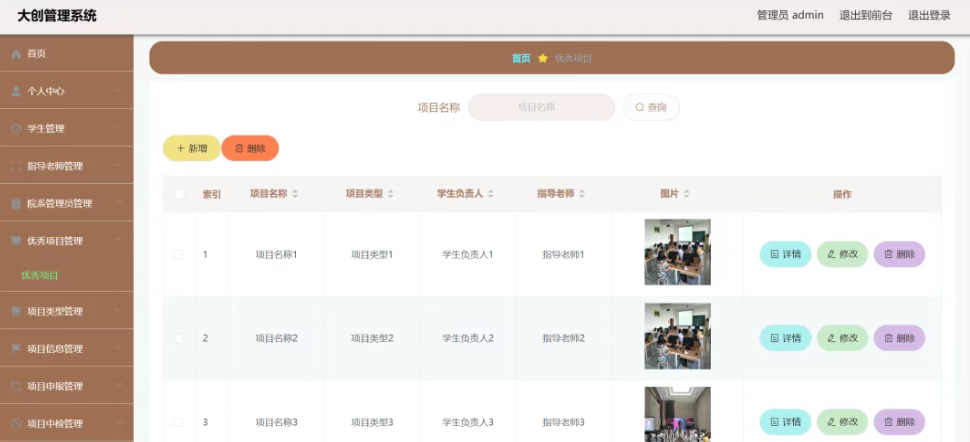This screenshot has height=442, width=970.
Task: Click the sort arrows on 指导老师 column
Action: coord(582,194)
